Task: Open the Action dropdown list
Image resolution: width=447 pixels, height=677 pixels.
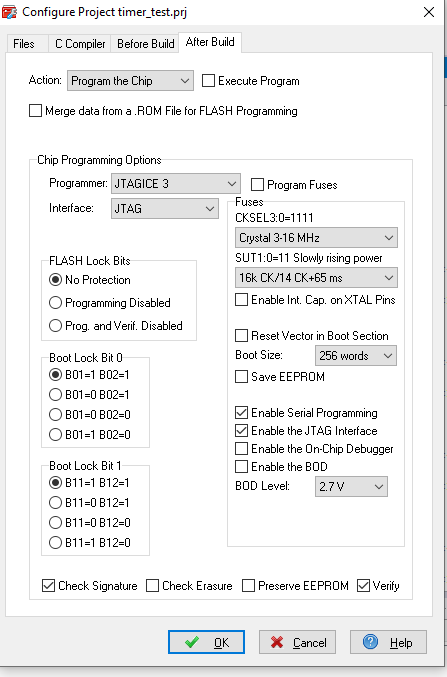Action: tap(130, 81)
